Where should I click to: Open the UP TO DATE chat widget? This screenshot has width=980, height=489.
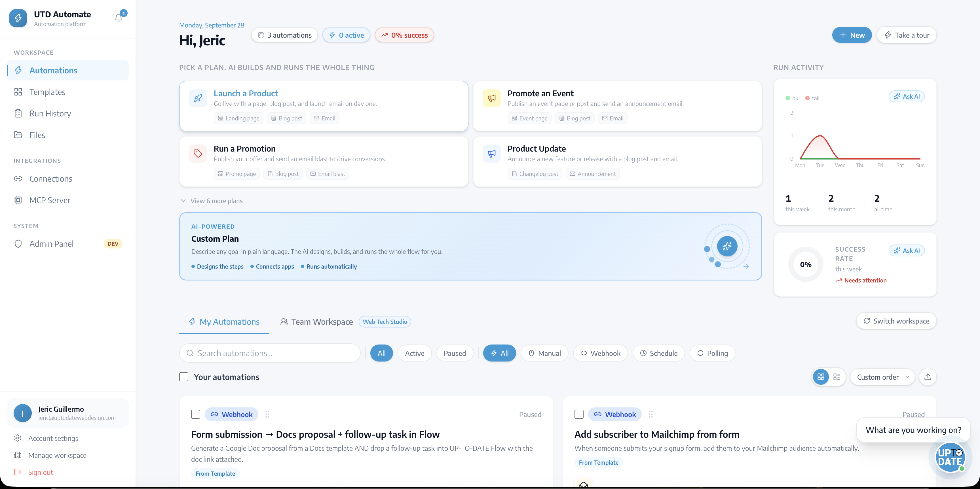(x=950, y=457)
